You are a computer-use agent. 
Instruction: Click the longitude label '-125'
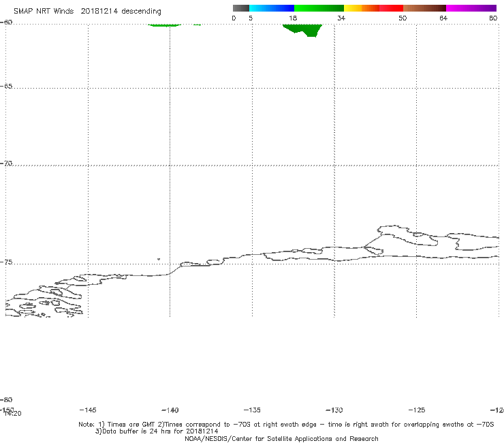point(417,410)
